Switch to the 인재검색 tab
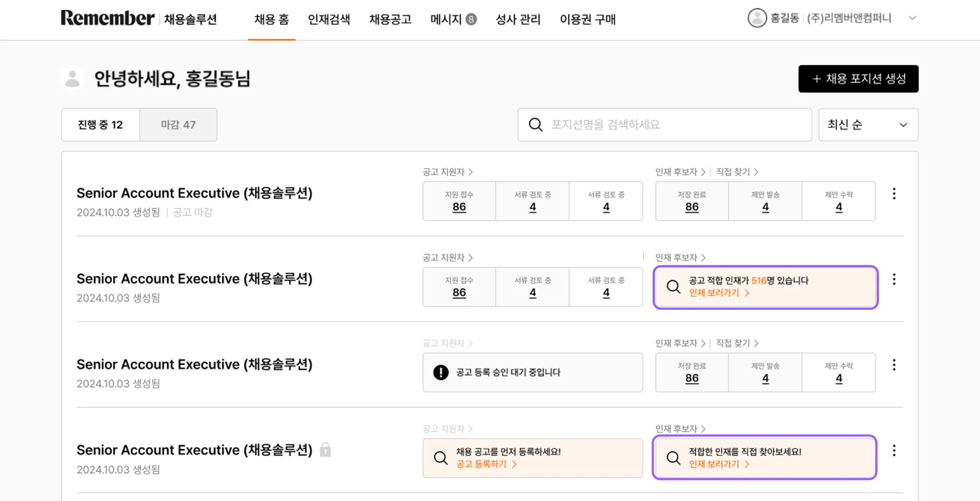The image size is (980, 501). 329,20
